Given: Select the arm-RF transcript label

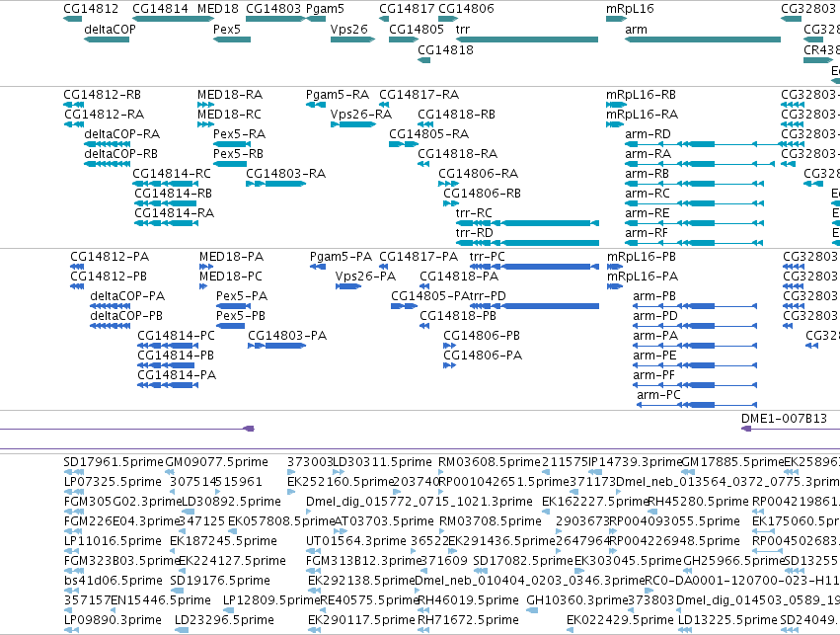Looking at the screenshot, I should [x=647, y=233].
